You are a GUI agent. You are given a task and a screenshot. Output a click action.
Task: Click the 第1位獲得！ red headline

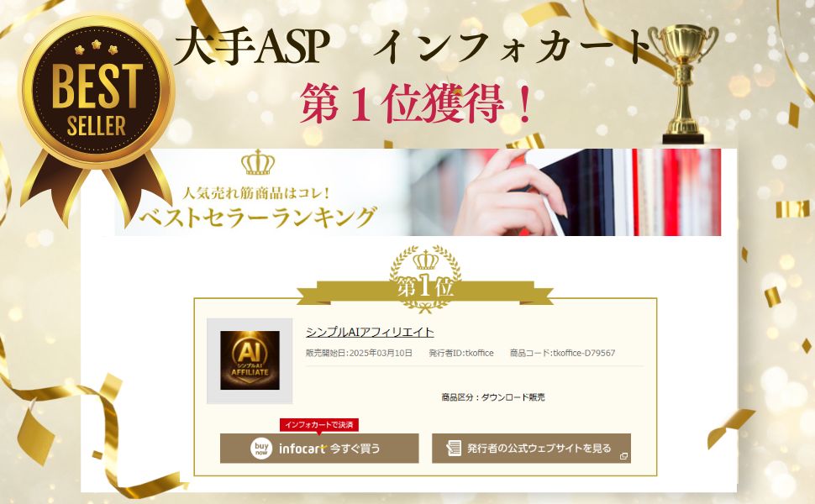[x=416, y=104]
